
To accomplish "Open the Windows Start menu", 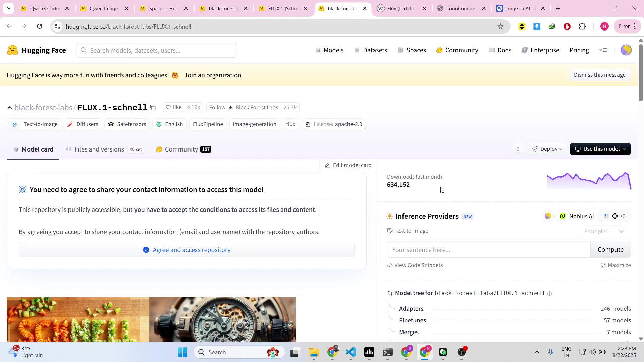I will pyautogui.click(x=183, y=352).
